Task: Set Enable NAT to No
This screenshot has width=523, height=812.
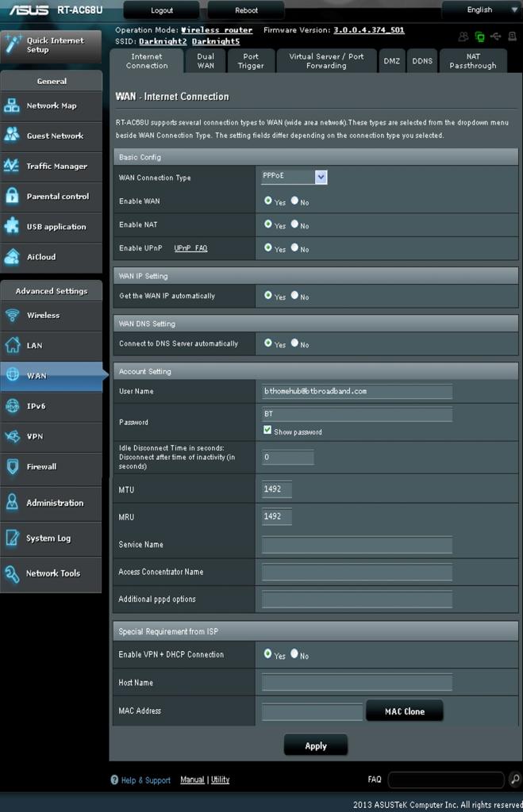Action: (x=294, y=224)
